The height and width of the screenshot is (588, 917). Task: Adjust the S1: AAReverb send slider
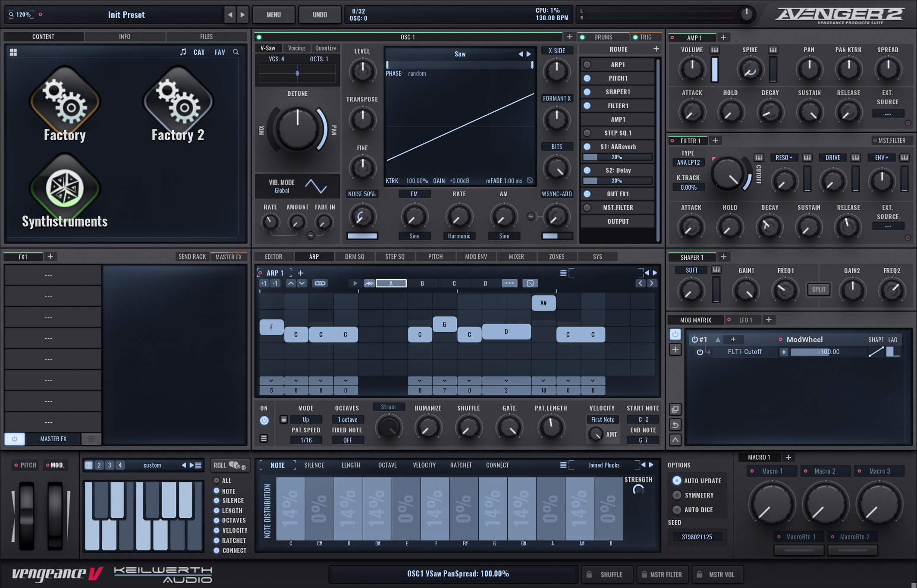[x=617, y=157]
